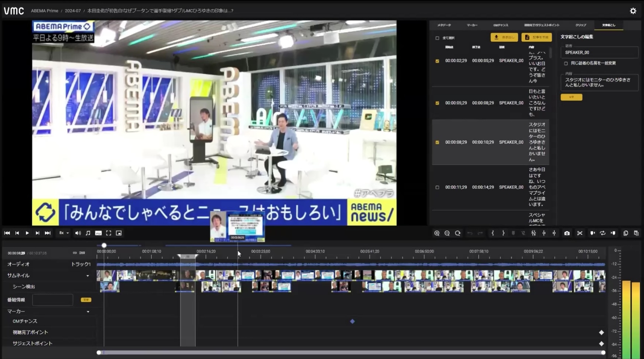Uncheck the 00:00:05;29 transcript row

click(x=437, y=103)
